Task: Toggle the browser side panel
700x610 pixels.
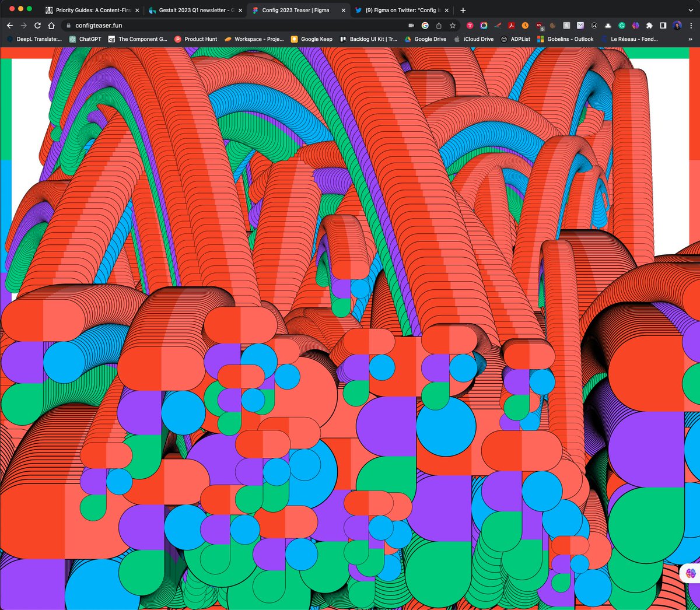Action: (x=663, y=26)
